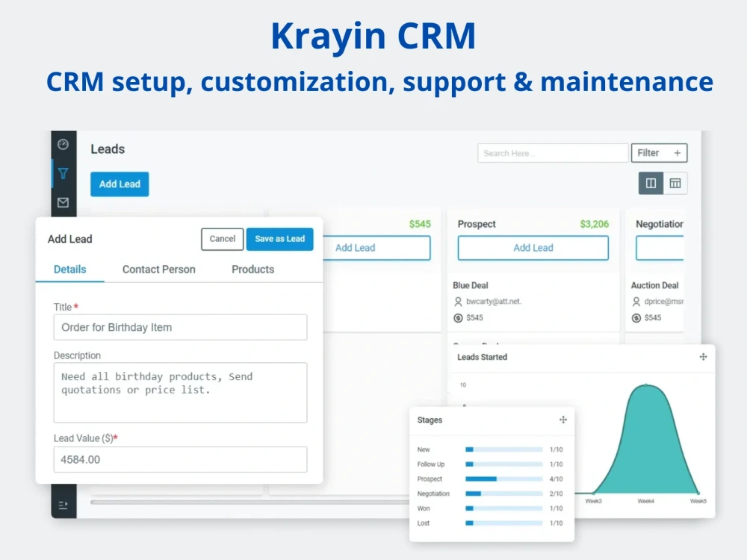Click the Negotiation column heading
This screenshot has height=560, width=747.
(660, 224)
